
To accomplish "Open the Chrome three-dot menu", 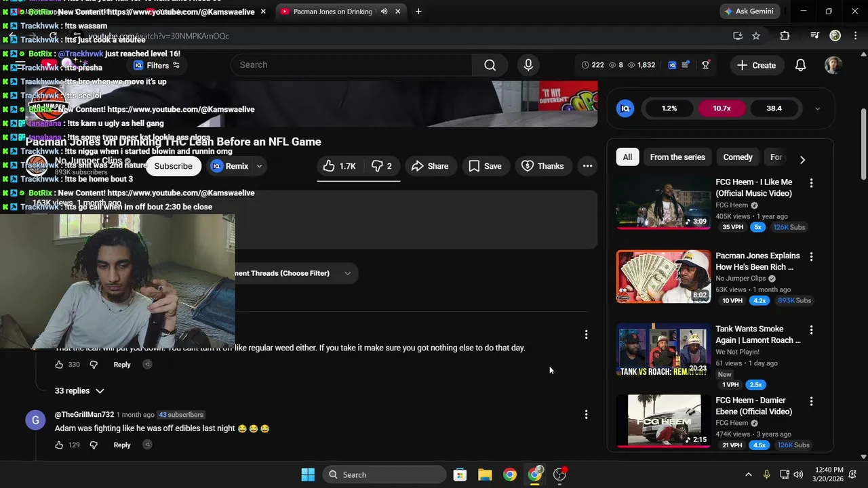I will tap(854, 36).
